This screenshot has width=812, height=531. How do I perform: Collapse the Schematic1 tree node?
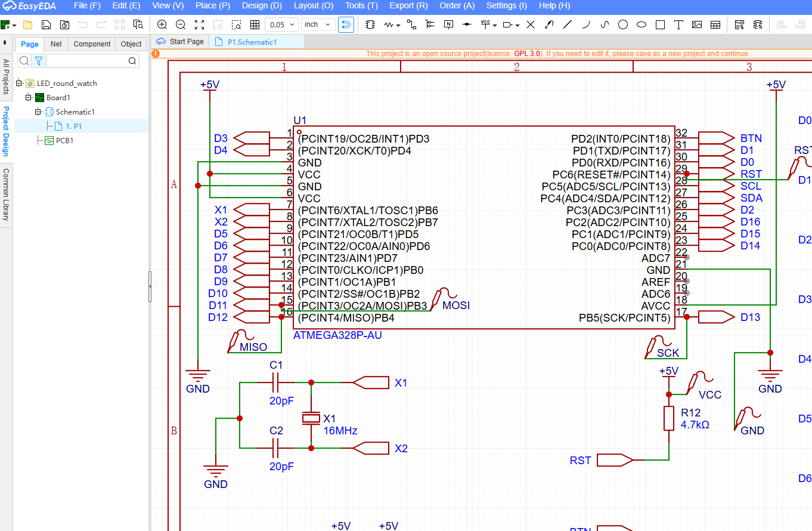pyautogui.click(x=38, y=112)
